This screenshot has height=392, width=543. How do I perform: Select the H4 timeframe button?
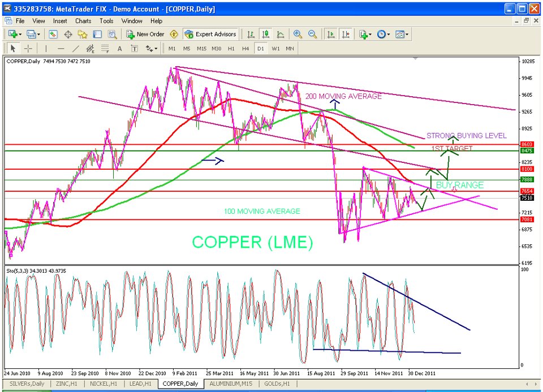click(245, 49)
